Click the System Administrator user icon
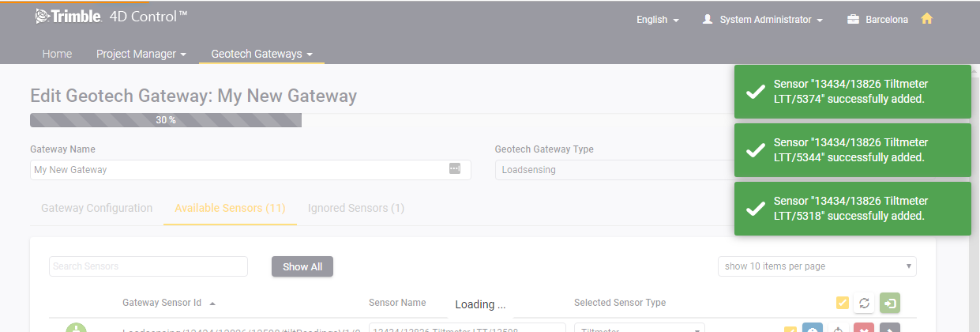980x332 pixels. 708,20
